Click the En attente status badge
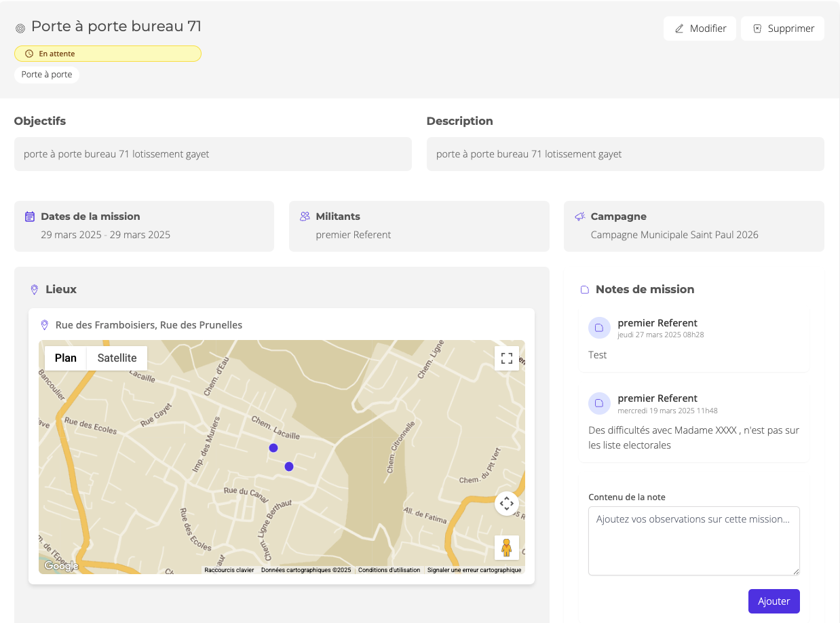This screenshot has width=840, height=623. pyautogui.click(x=108, y=54)
